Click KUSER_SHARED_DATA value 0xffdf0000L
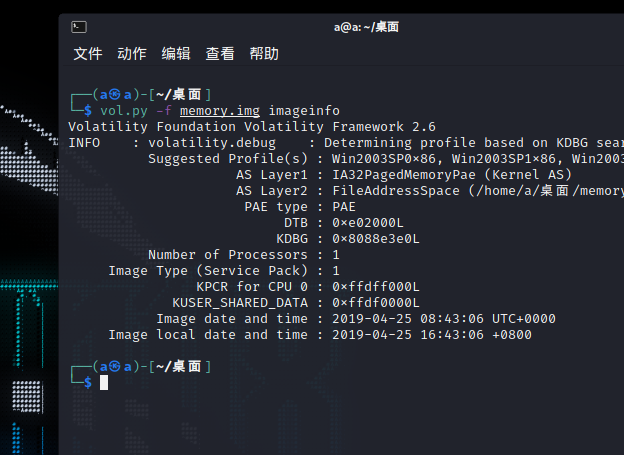 (376, 303)
